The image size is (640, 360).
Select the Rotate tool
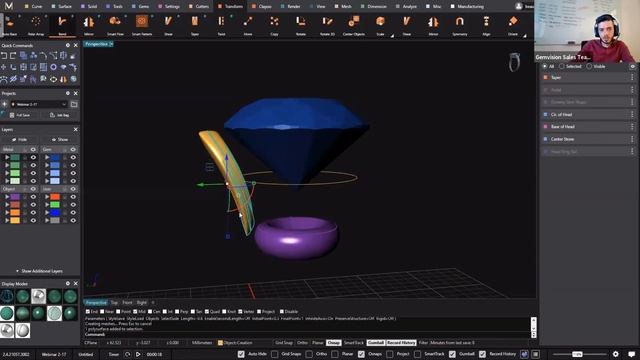301,25
